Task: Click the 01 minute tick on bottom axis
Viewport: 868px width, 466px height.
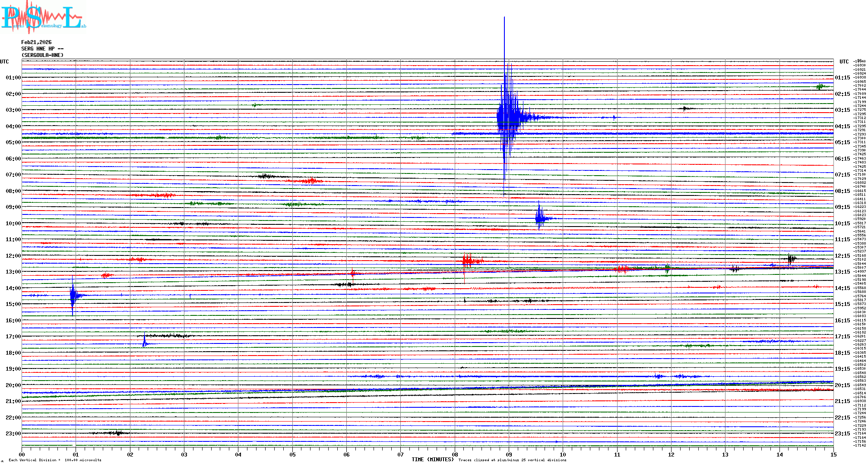Action: click(x=76, y=454)
